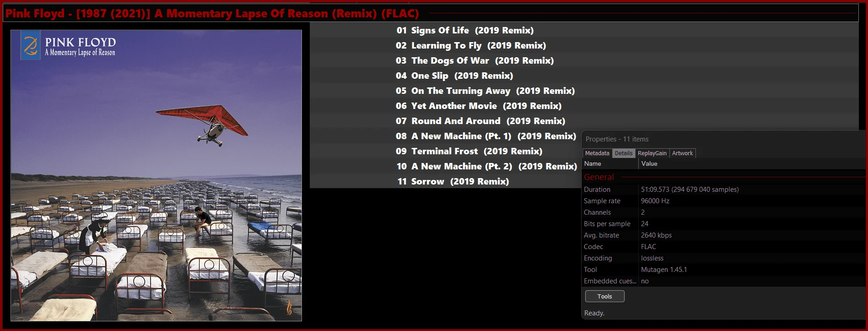Click the Properties - 11 items title
868x331 pixels.
[x=617, y=139]
